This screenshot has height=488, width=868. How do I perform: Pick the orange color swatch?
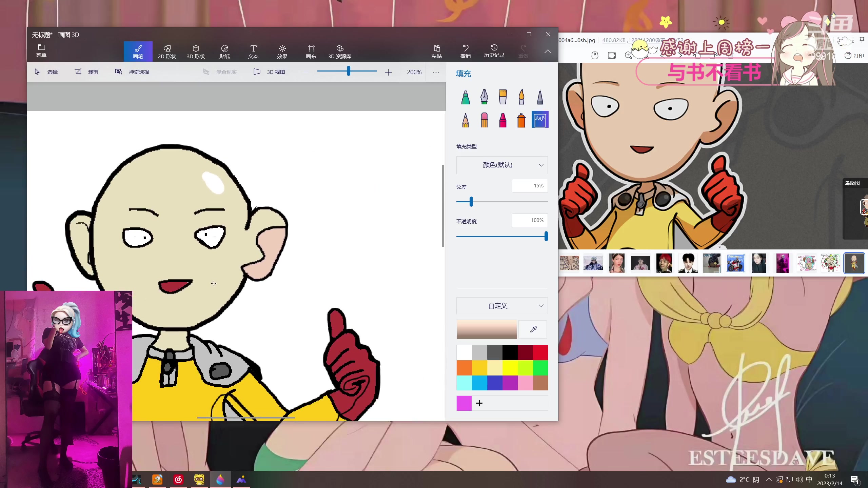tap(464, 368)
